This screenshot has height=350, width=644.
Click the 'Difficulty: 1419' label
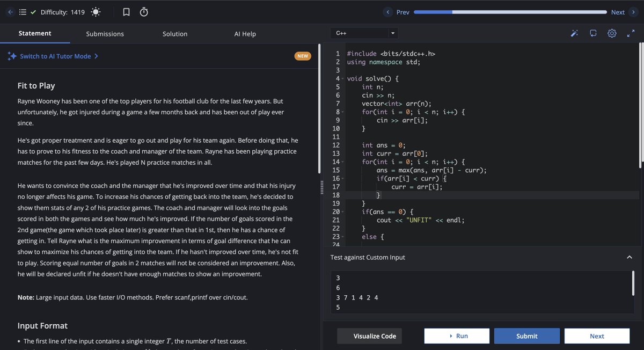(x=63, y=12)
